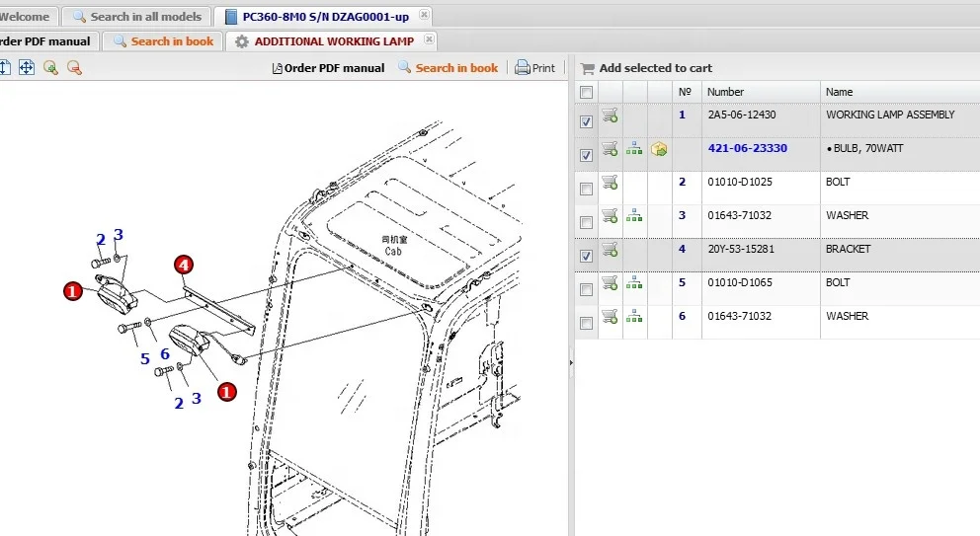This screenshot has width=980, height=536.
Task: Click red callout 1 on the upper-left lamp
Action: point(72,290)
